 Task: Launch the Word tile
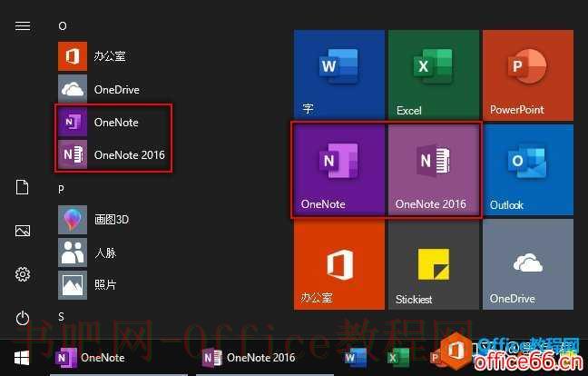click(339, 75)
